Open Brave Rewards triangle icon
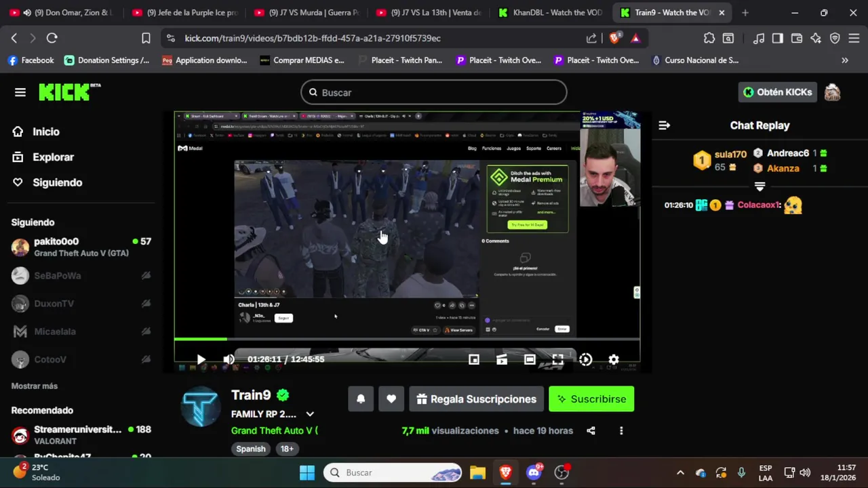 point(635,38)
